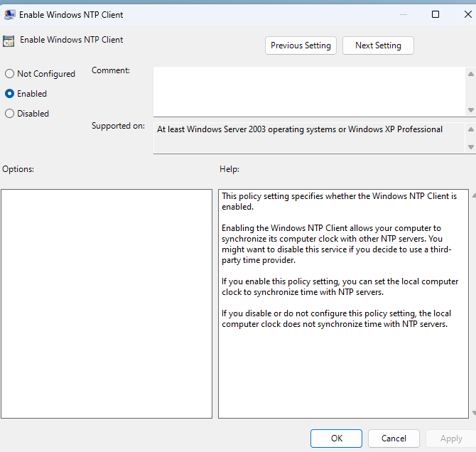Go to the Next Setting

click(378, 45)
